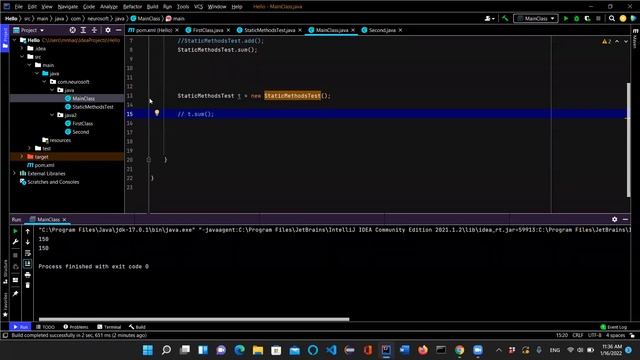Click the Up the Stack Trace arrow
Screen dimensions: 640x360
27,231
